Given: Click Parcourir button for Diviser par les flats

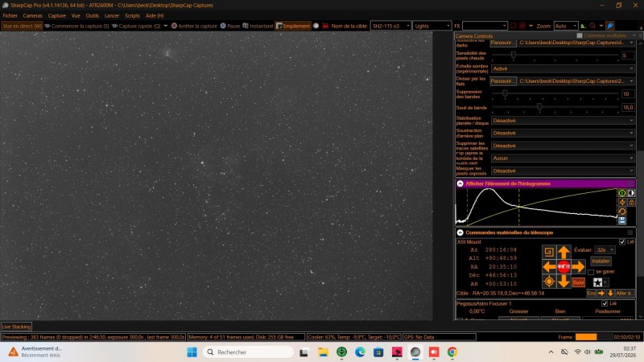Looking at the screenshot, I should tap(502, 81).
